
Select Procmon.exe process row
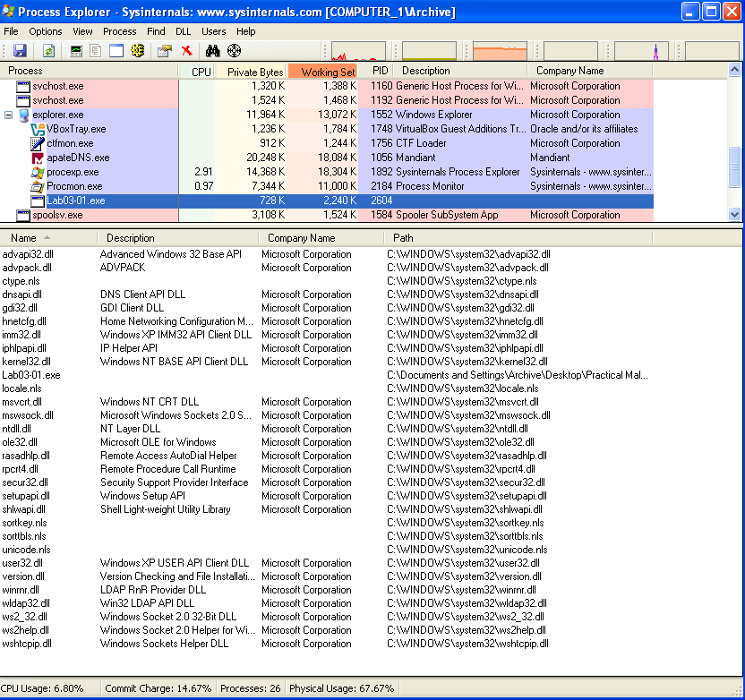click(x=73, y=186)
